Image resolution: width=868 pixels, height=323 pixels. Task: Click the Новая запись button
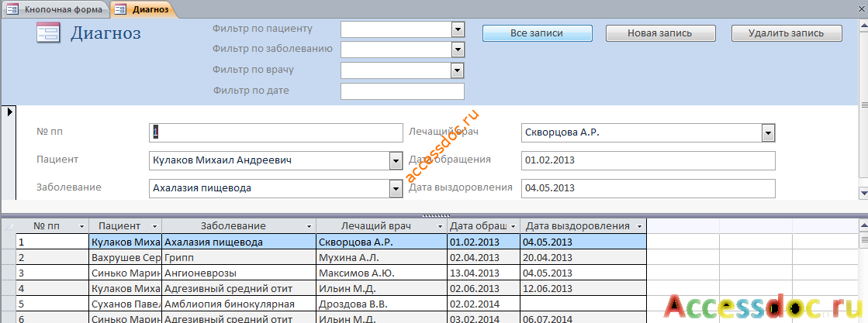point(660,33)
